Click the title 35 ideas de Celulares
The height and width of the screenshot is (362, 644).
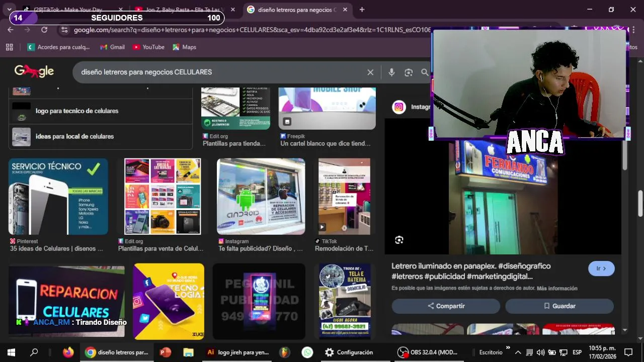click(56, 248)
